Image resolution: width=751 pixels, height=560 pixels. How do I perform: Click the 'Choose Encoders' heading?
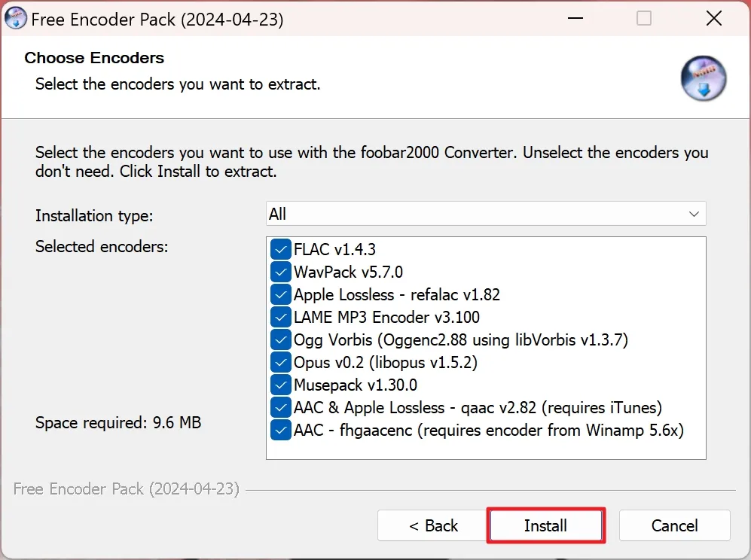(x=94, y=58)
